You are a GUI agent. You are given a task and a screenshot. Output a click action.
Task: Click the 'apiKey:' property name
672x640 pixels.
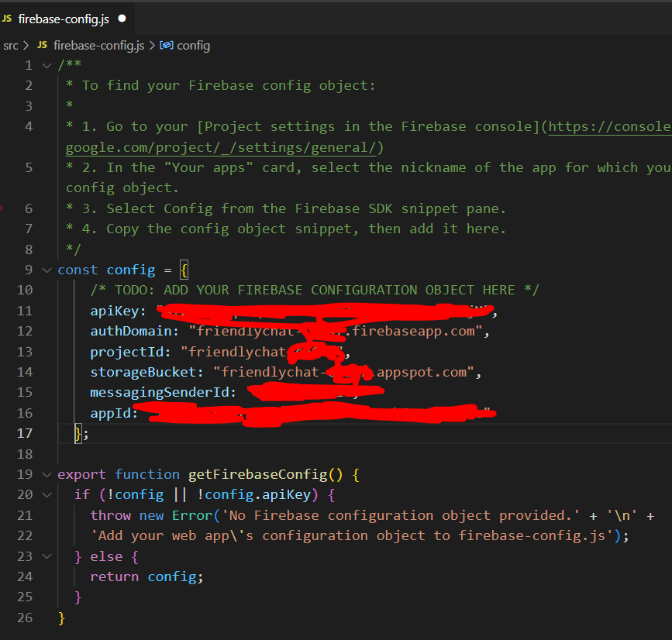click(x=118, y=311)
